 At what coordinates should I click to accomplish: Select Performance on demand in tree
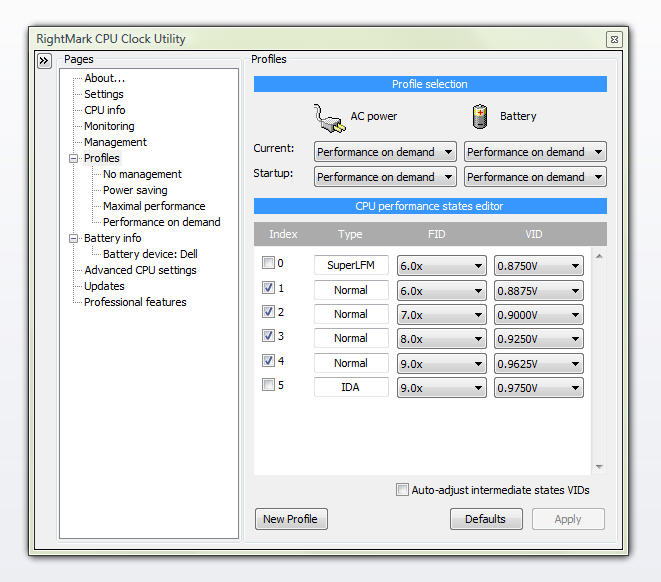[x=161, y=223]
